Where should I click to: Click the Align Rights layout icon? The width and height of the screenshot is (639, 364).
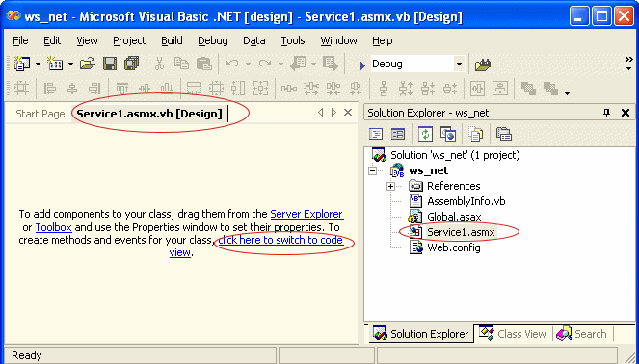94,88
